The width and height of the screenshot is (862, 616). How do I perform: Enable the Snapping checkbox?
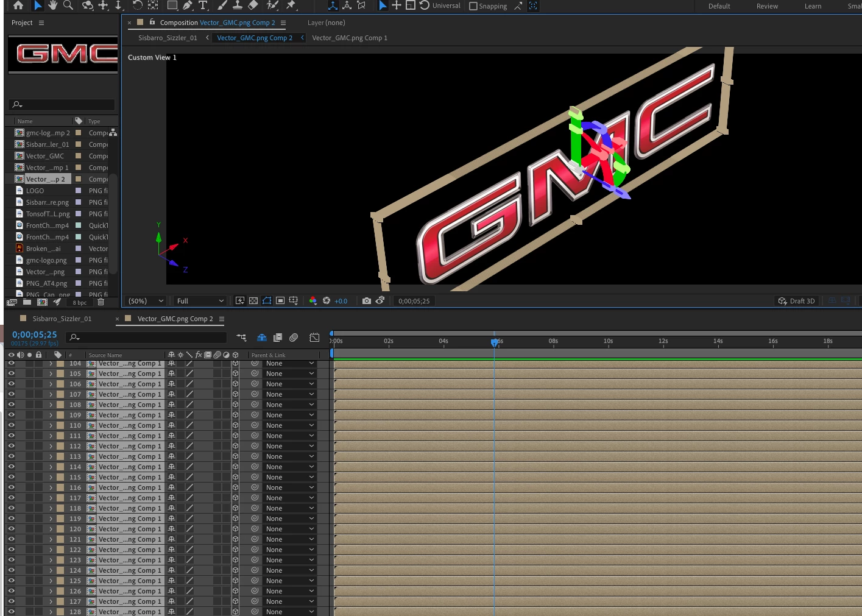tap(473, 6)
